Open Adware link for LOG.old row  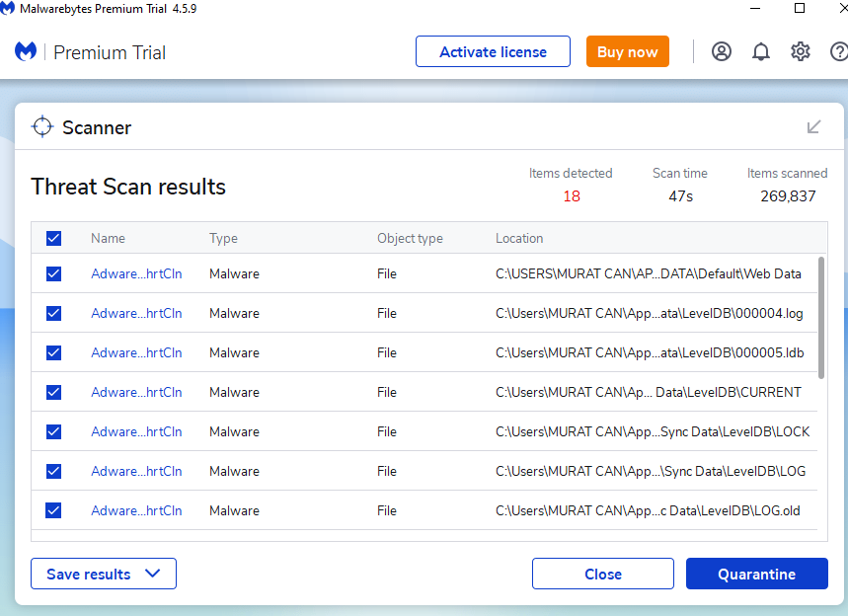[x=136, y=510]
